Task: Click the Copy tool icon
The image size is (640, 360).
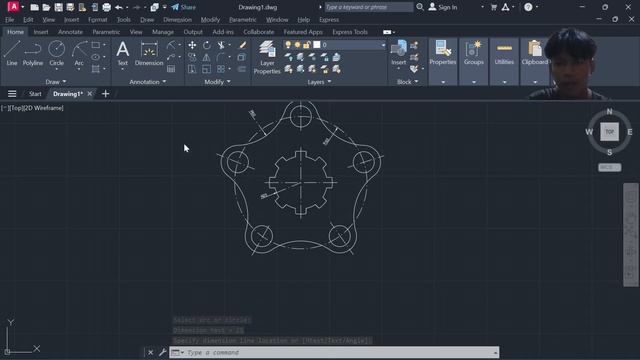Action: click(x=192, y=57)
